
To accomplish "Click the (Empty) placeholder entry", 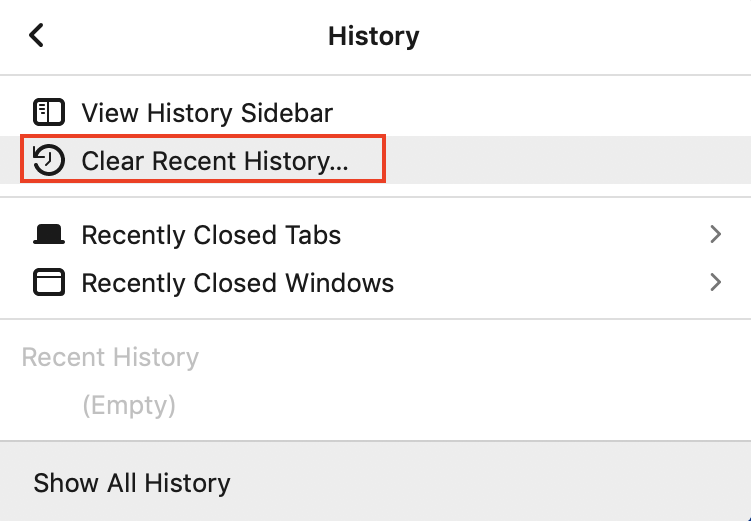I will pos(129,406).
